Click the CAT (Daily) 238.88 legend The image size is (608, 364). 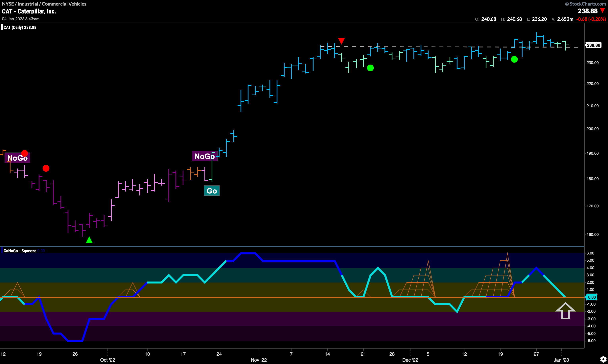(x=20, y=28)
